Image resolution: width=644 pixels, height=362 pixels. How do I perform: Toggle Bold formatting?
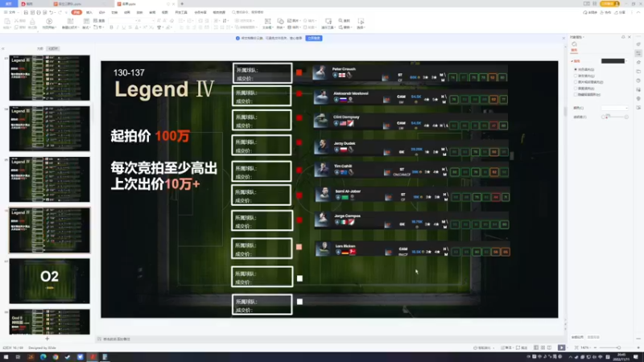pos(111,27)
